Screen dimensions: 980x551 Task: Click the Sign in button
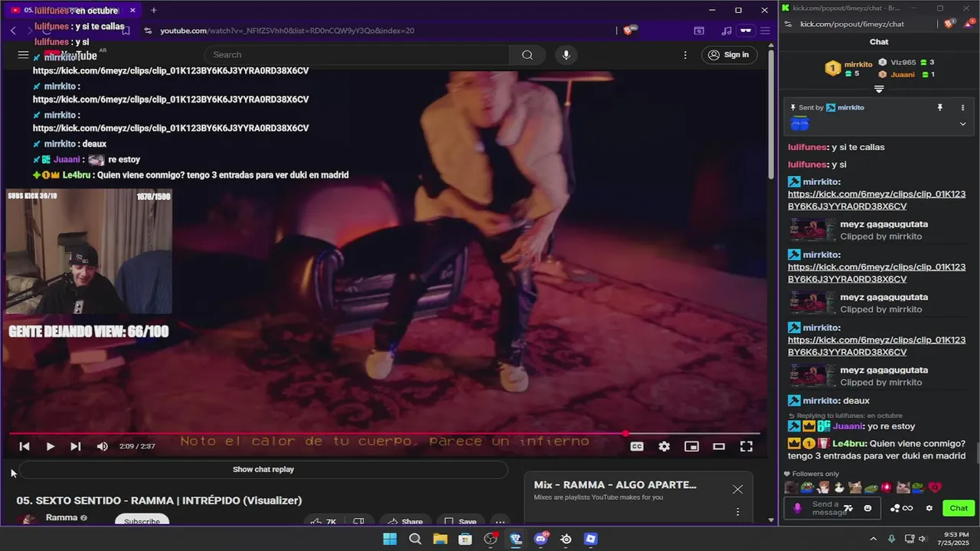pos(729,55)
